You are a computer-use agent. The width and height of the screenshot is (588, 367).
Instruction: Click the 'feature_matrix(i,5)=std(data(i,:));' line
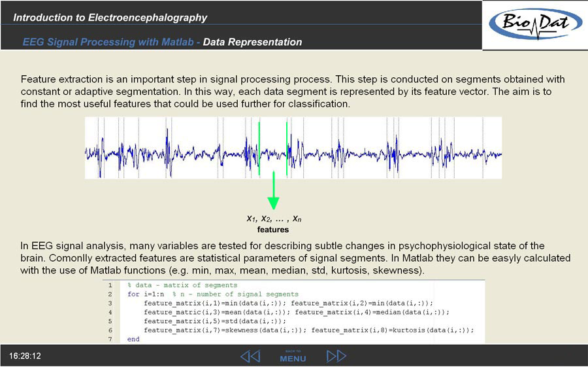point(215,321)
